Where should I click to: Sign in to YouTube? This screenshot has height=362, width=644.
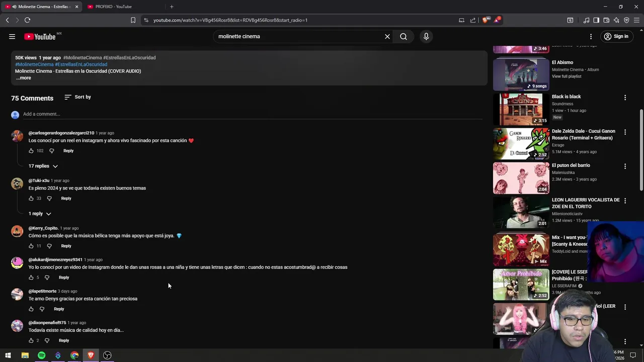tap(616, 36)
